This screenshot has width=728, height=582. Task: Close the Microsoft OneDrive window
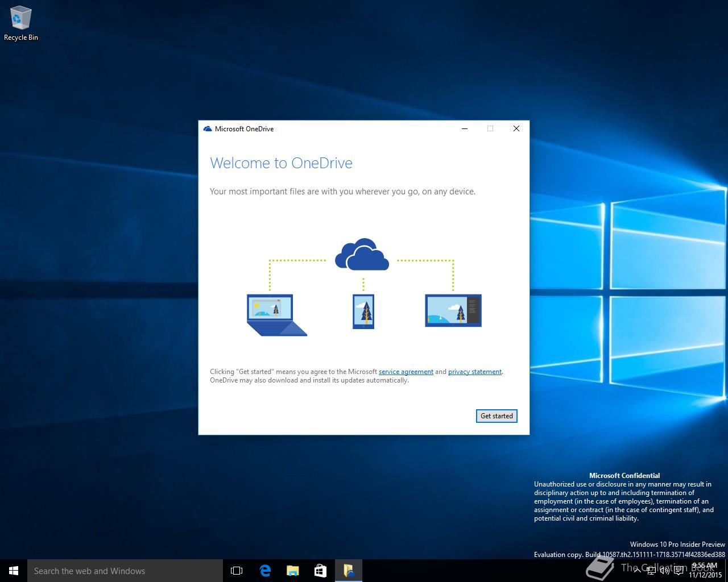tap(516, 128)
